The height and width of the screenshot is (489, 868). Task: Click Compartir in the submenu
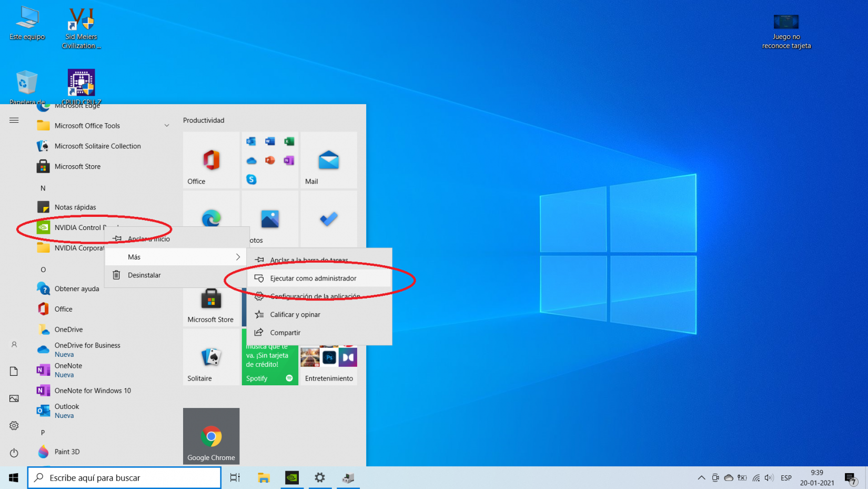pos(320,333)
